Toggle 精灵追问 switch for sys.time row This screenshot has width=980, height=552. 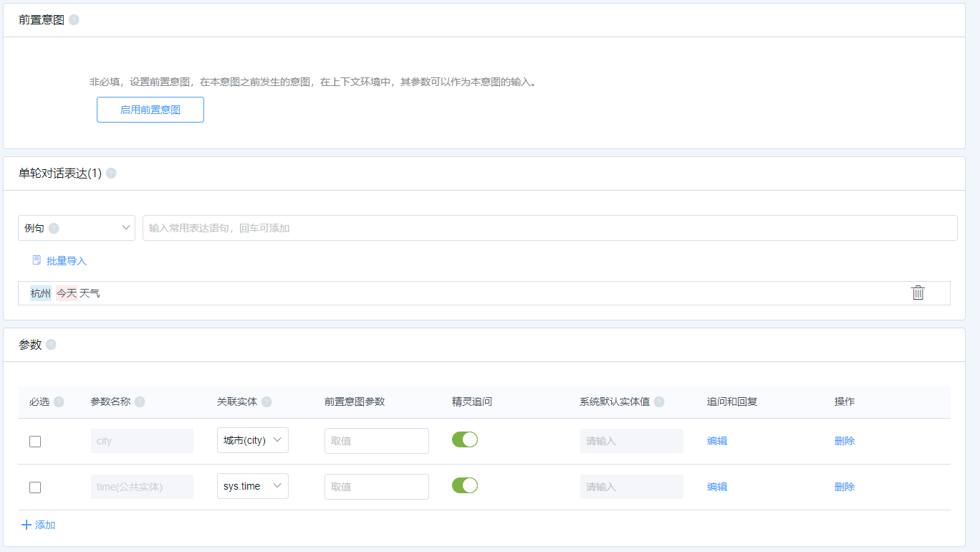pos(465,485)
